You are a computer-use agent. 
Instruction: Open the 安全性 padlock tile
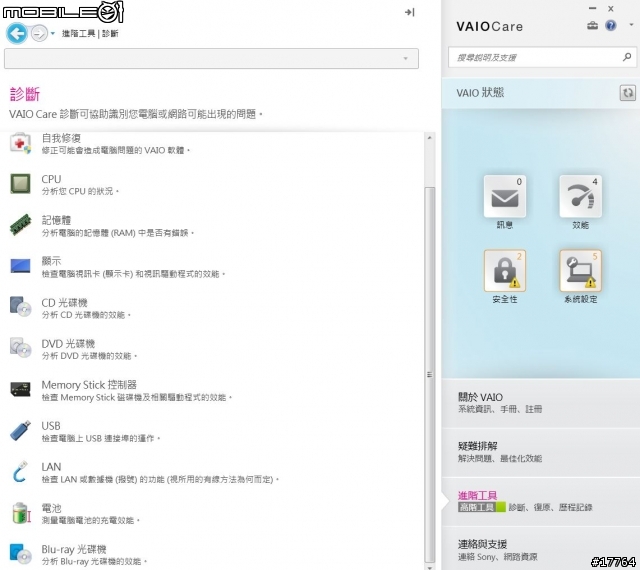coord(505,271)
